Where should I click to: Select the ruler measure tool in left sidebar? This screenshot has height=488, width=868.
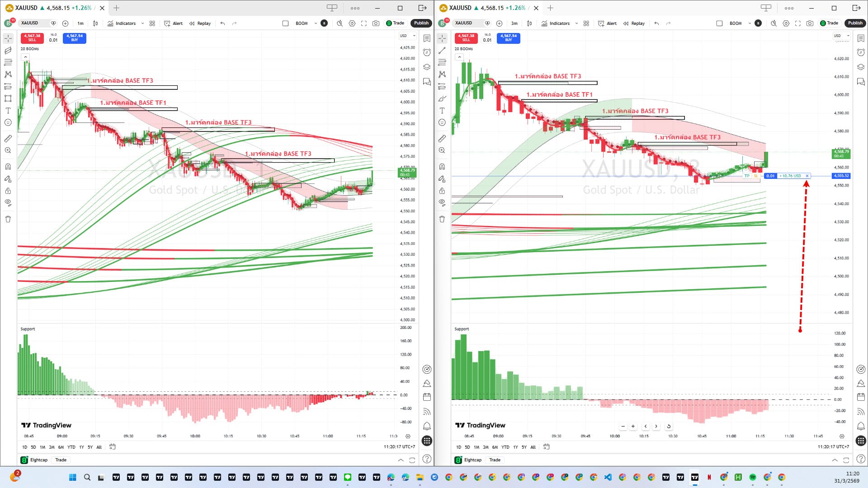(8, 139)
